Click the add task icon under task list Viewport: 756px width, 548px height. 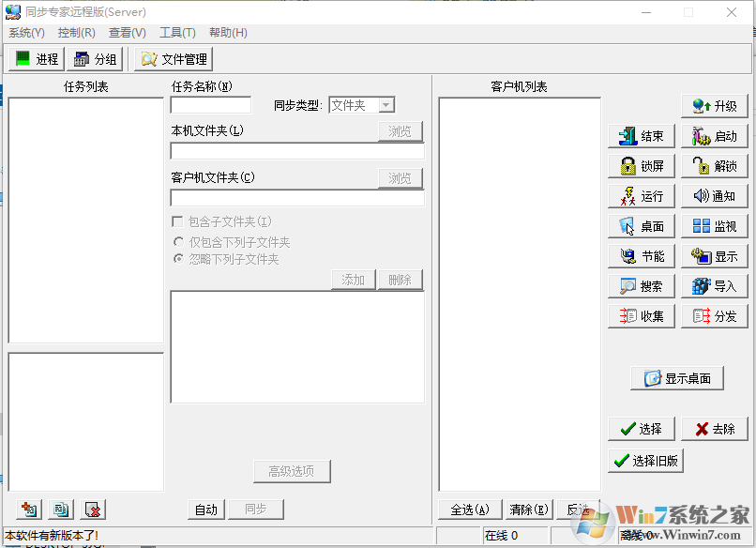pyautogui.click(x=29, y=510)
